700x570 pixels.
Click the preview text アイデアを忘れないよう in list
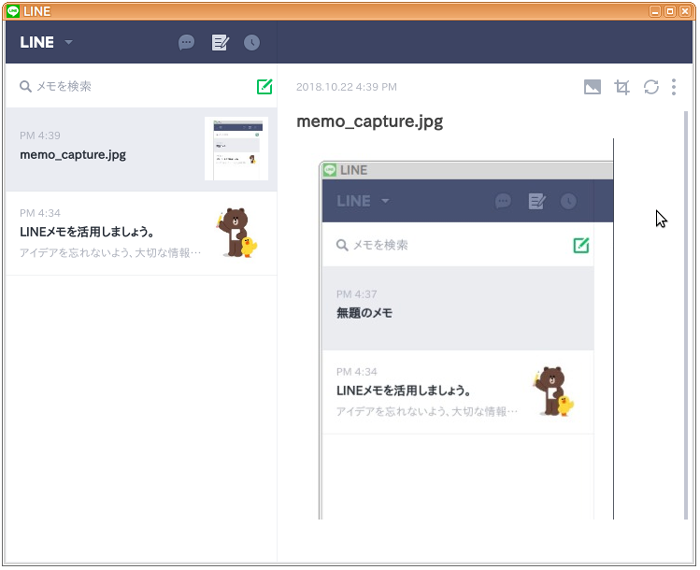pos(110,253)
